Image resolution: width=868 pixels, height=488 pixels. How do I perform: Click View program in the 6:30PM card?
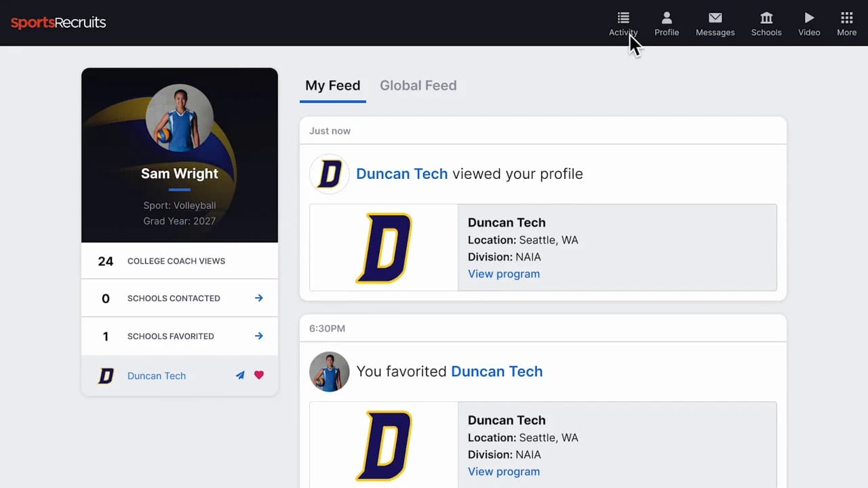[504, 472]
